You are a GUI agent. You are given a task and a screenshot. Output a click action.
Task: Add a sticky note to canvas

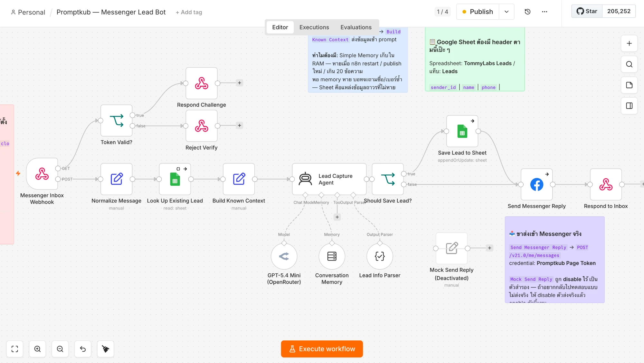point(629,85)
